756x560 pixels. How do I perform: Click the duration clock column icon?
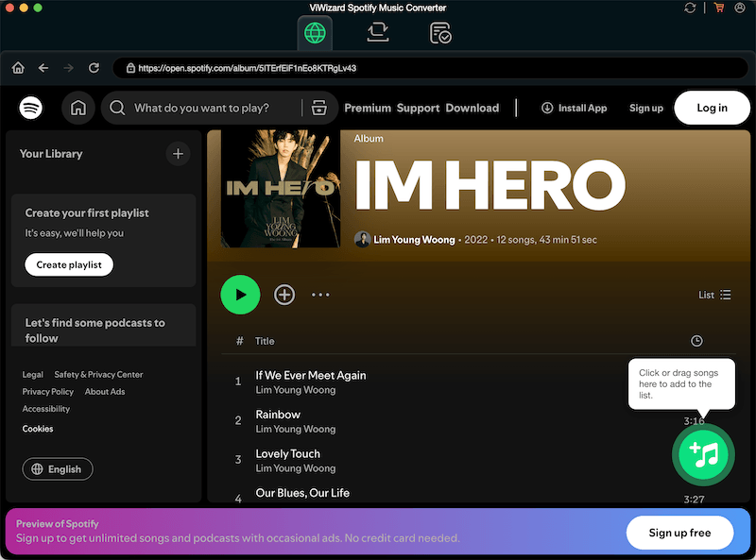click(x=696, y=341)
